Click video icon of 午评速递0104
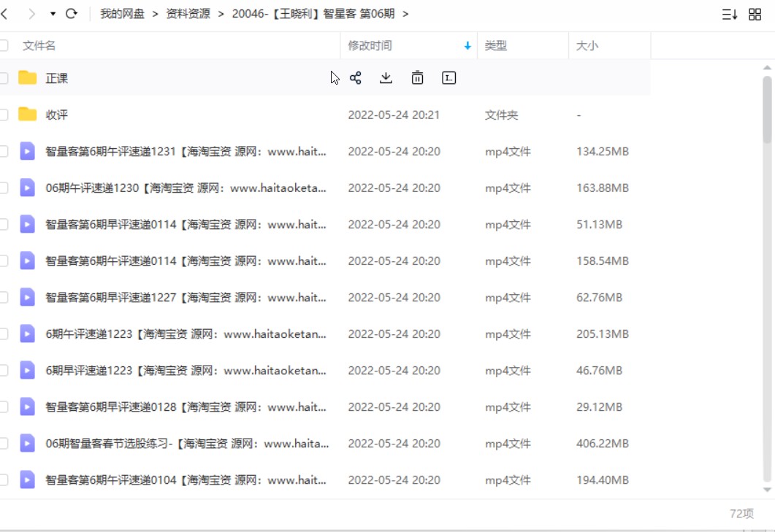 (27, 480)
